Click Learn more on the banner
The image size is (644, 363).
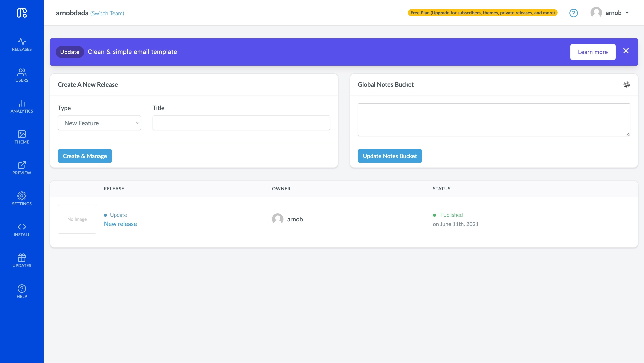[x=593, y=52]
